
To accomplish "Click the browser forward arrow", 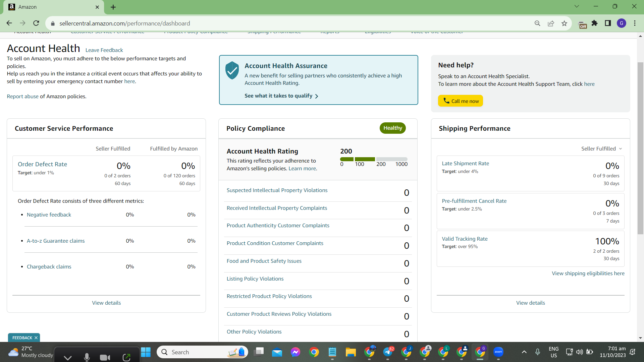I will coord(22,23).
